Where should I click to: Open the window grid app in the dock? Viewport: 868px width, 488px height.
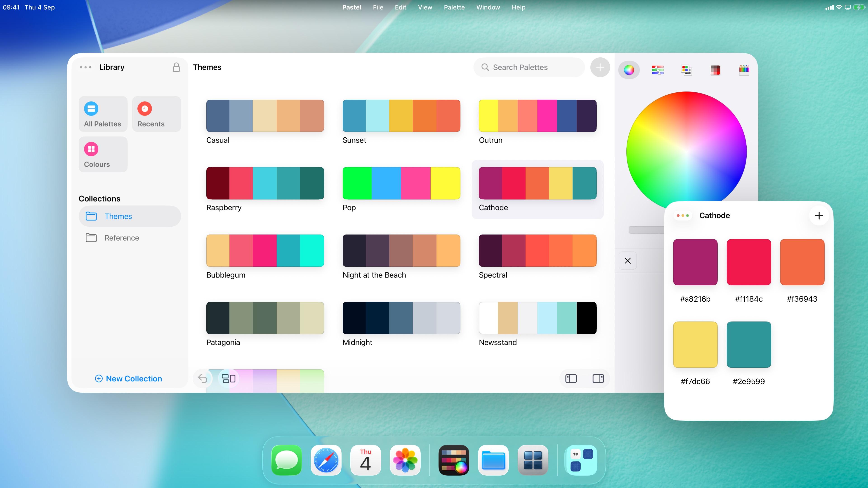533,460
